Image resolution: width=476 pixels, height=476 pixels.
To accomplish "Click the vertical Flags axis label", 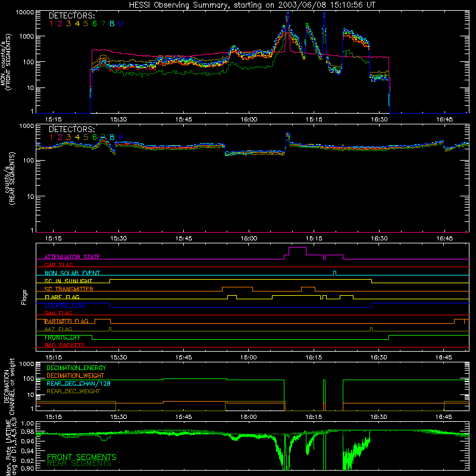I will [x=24, y=297].
